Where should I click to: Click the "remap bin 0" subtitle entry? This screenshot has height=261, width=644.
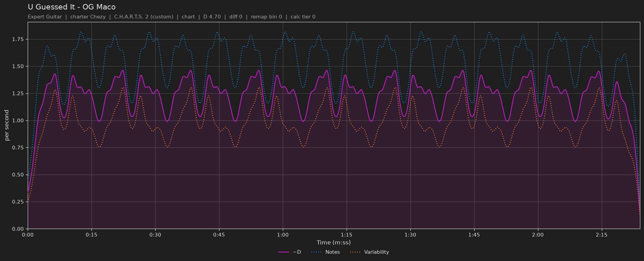point(266,17)
